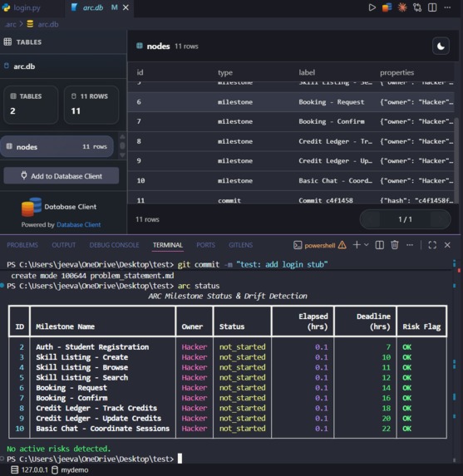The height and width of the screenshot is (476, 463).
Task: Maximize the panel size
Action: pos(432,245)
